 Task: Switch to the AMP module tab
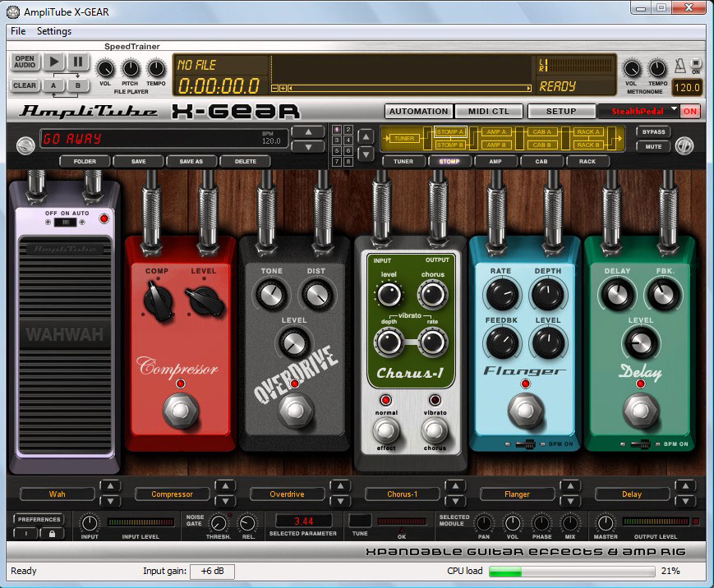(x=495, y=162)
